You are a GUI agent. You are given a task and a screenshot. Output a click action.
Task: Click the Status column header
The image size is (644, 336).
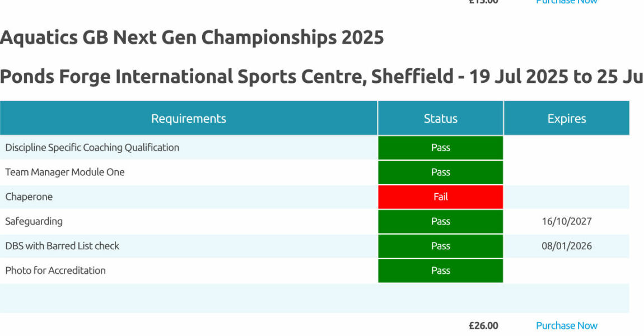[x=440, y=119]
